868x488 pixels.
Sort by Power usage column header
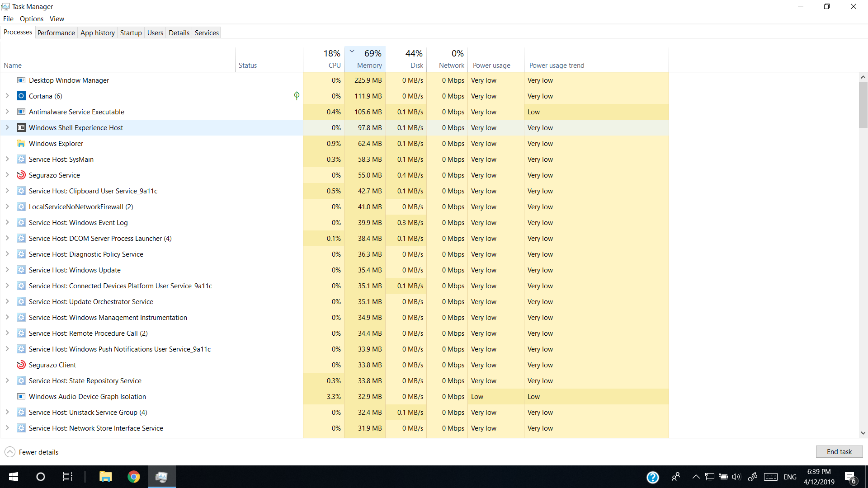tap(496, 59)
